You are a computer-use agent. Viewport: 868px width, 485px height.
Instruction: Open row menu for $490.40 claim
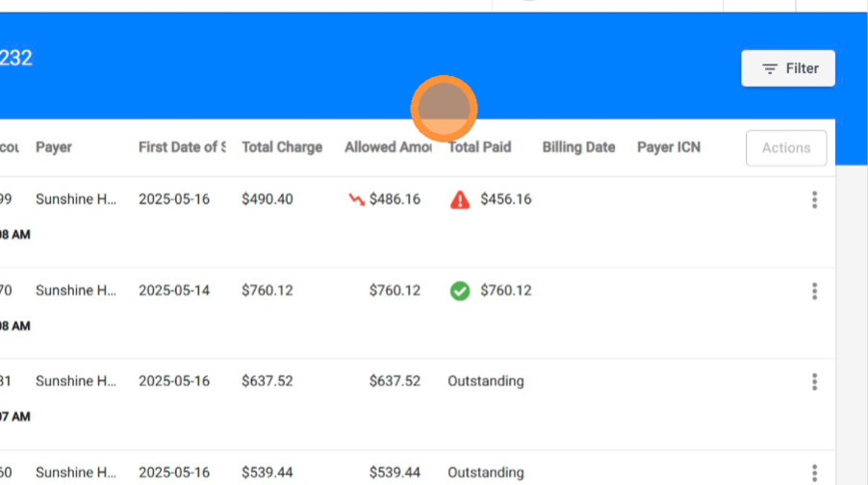(814, 199)
